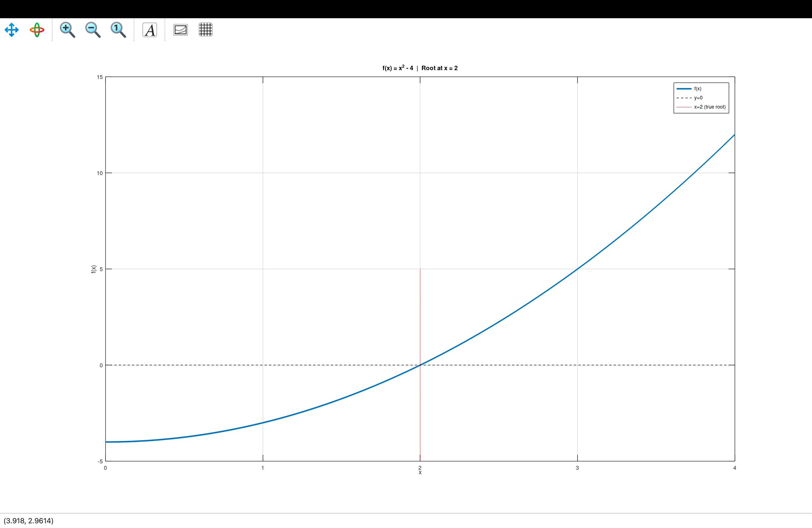Click the axes visibility icon
812x528 pixels.
(180, 30)
